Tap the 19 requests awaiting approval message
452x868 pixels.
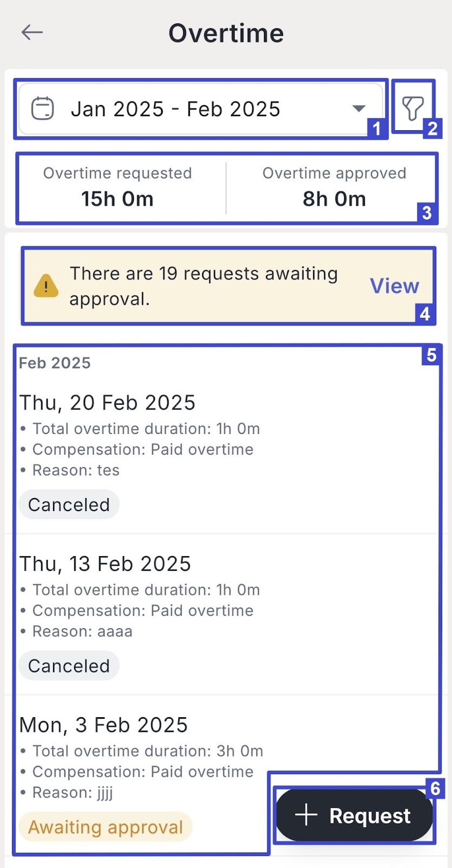coord(203,286)
